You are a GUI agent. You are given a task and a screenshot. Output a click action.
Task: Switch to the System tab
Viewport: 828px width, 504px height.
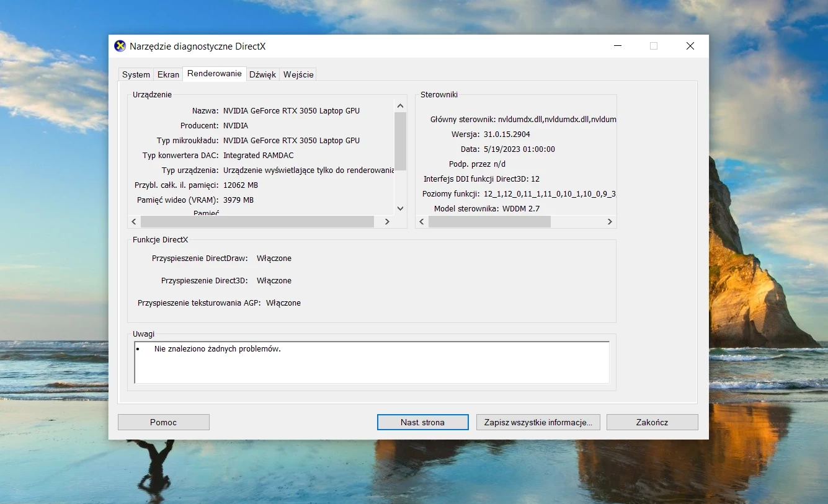click(x=135, y=74)
